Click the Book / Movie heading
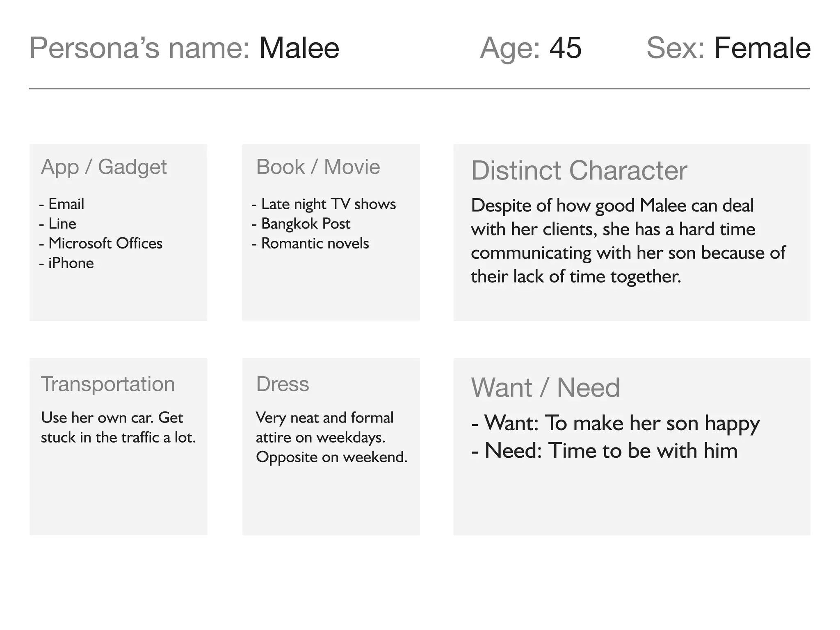 click(318, 167)
